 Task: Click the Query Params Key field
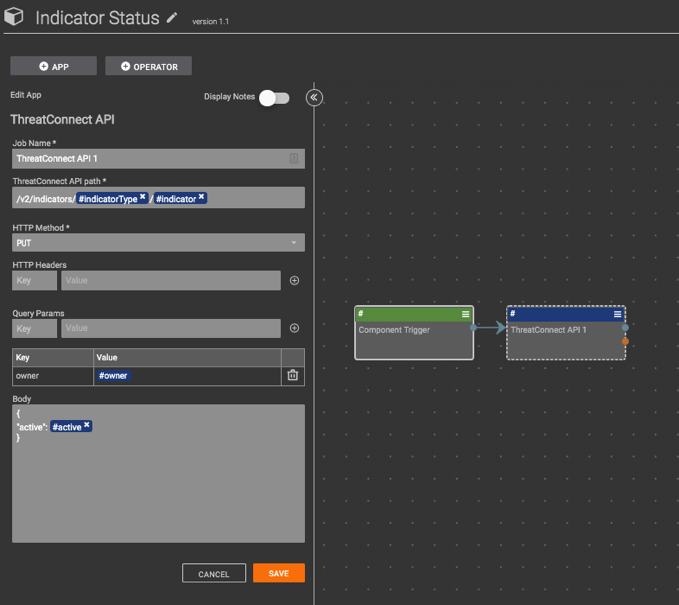pos(34,328)
